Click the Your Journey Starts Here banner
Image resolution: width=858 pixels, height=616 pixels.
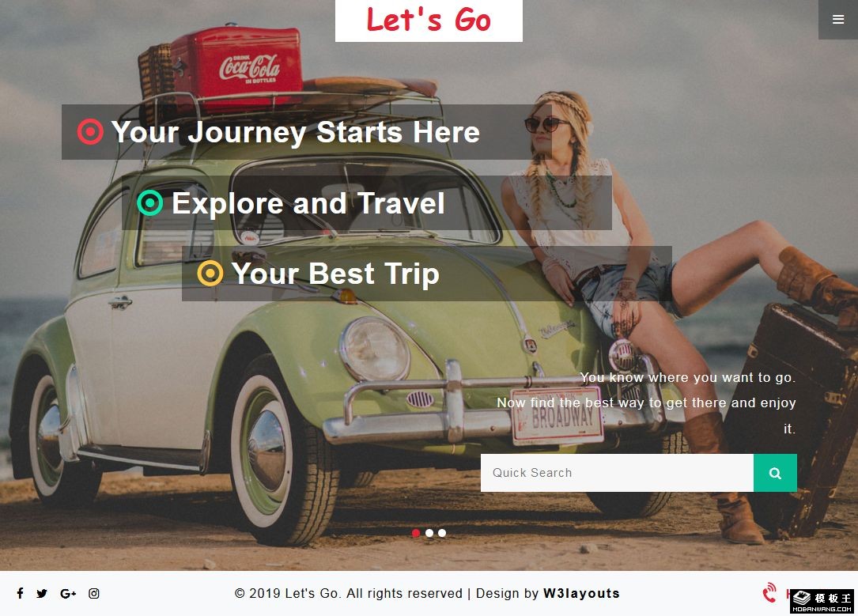[307, 132]
